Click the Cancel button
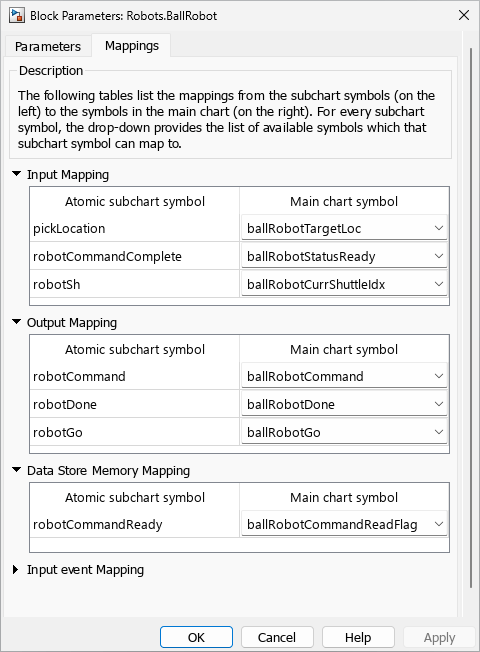Image resolution: width=480 pixels, height=652 pixels. pos(277,637)
